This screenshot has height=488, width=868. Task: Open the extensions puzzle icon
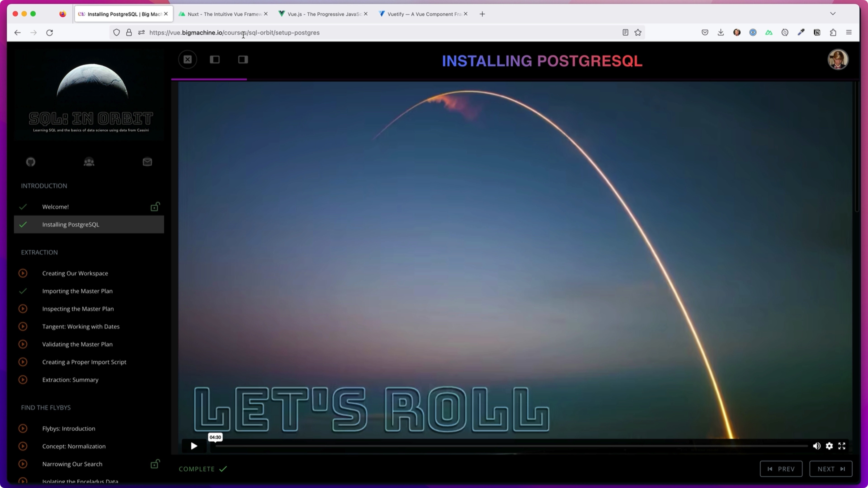pyautogui.click(x=833, y=33)
